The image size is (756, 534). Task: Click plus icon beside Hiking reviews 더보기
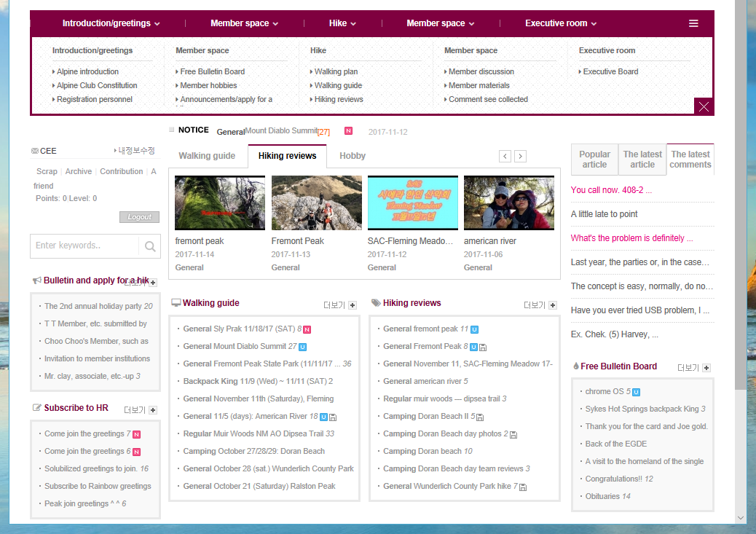click(553, 305)
